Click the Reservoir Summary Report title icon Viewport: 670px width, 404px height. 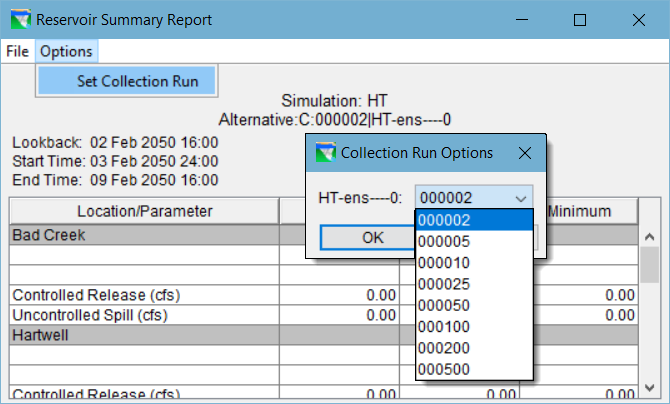coord(18,19)
